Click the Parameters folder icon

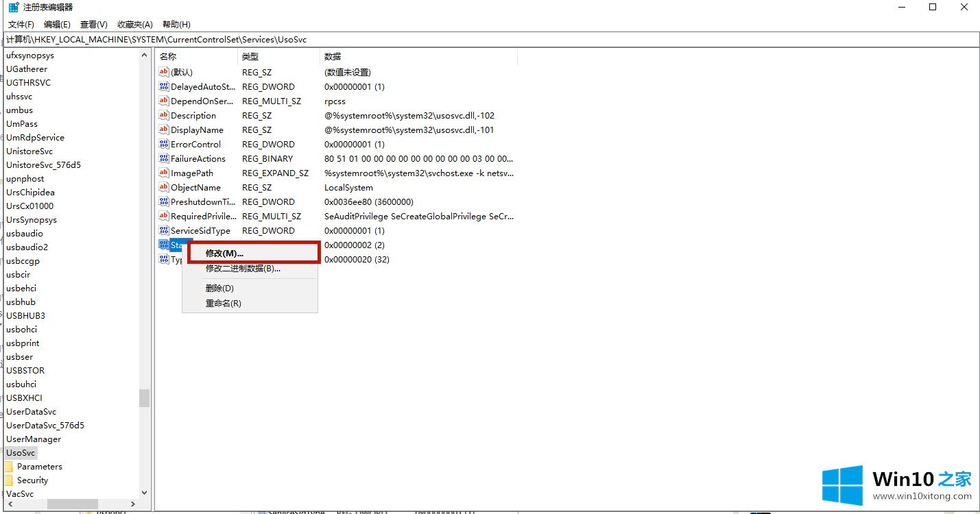[x=10, y=467]
